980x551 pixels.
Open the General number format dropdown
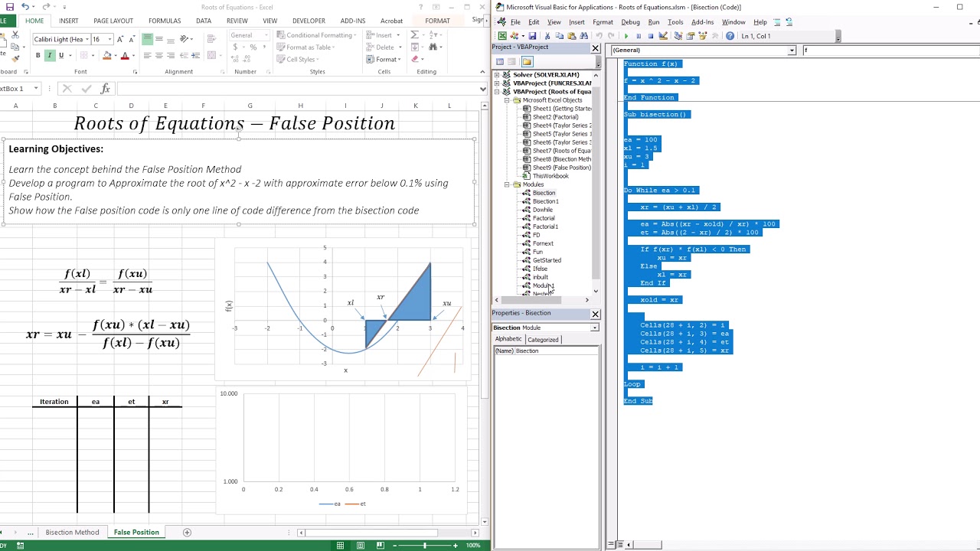point(266,35)
